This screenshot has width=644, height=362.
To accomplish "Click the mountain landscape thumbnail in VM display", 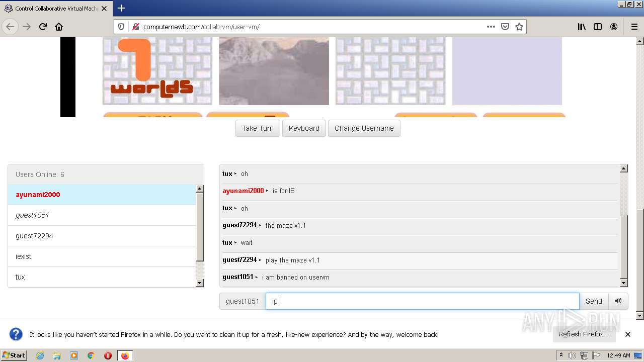I will pos(274,71).
